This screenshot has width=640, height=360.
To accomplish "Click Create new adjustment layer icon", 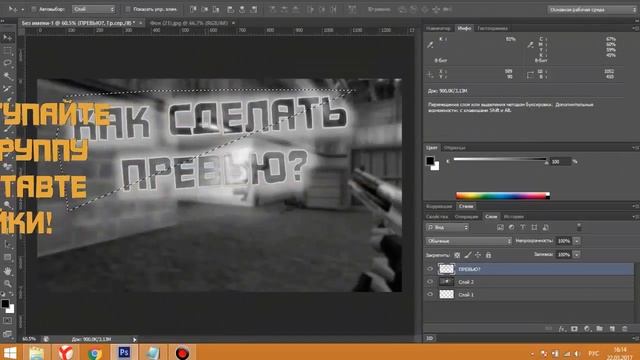I will coord(587,329).
